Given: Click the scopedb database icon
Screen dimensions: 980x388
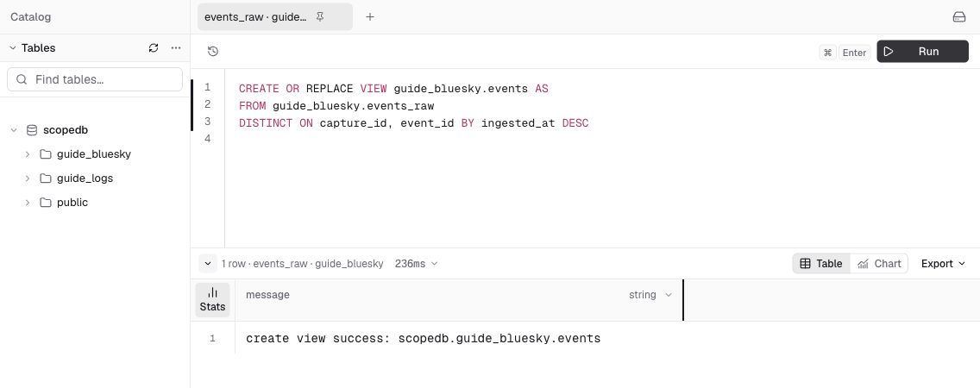Looking at the screenshot, I should click(31, 130).
